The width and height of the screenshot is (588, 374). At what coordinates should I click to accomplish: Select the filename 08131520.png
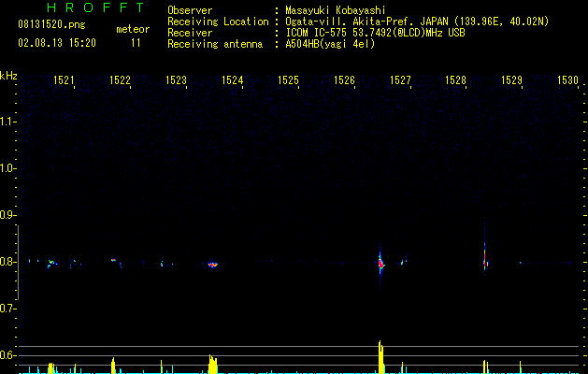point(51,25)
